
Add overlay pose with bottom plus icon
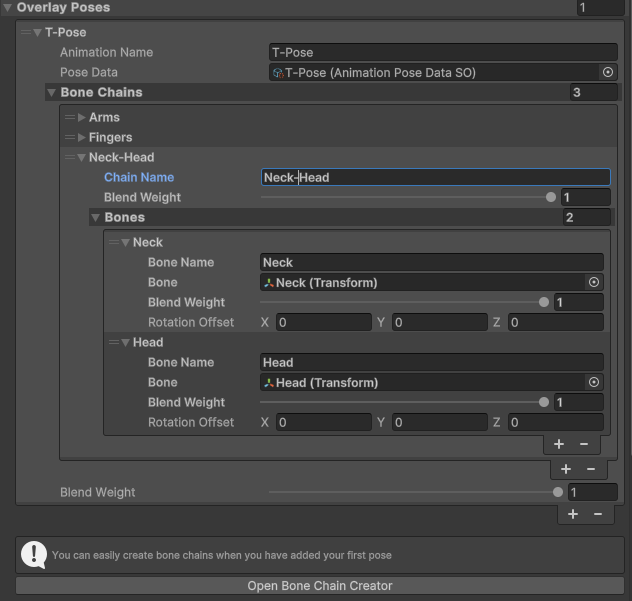click(573, 514)
